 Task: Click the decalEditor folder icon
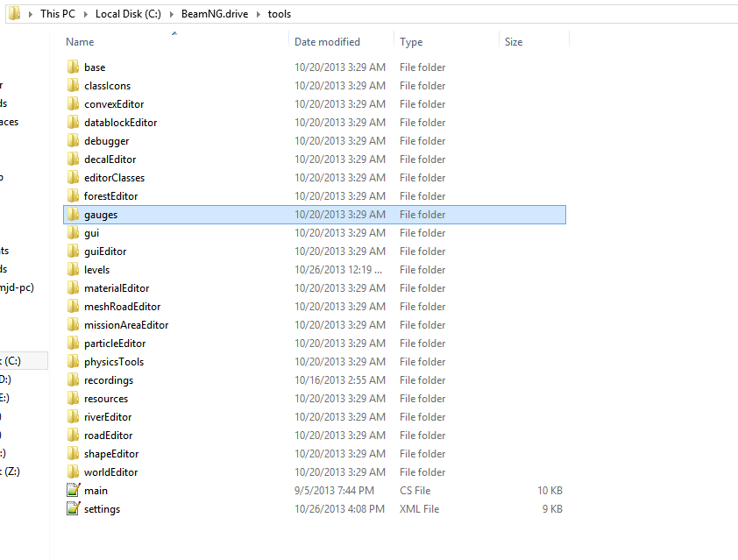tap(73, 159)
